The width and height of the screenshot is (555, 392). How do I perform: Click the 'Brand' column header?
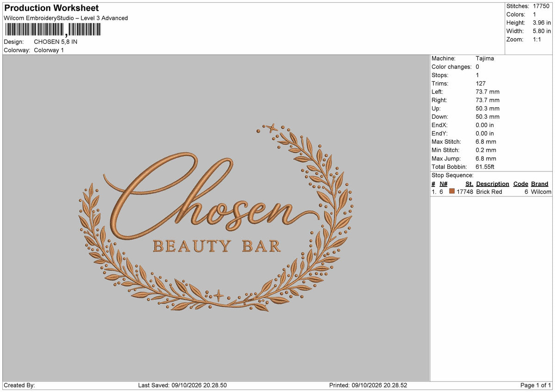point(540,184)
